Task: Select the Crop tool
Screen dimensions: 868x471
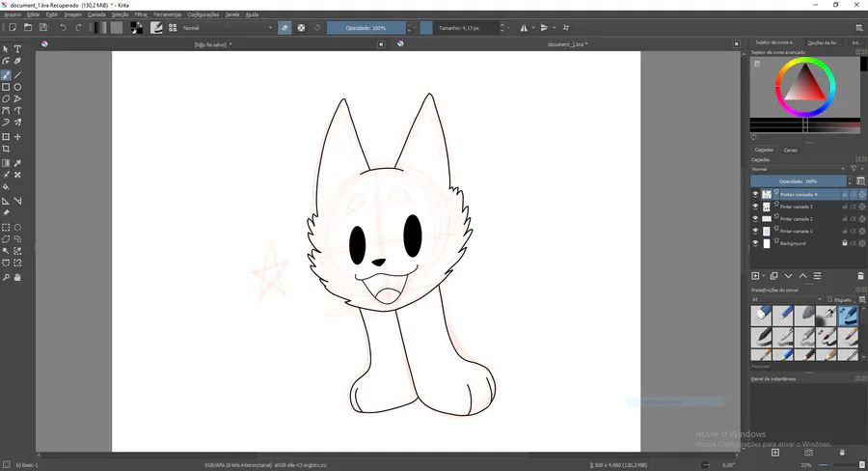Action: [6, 150]
